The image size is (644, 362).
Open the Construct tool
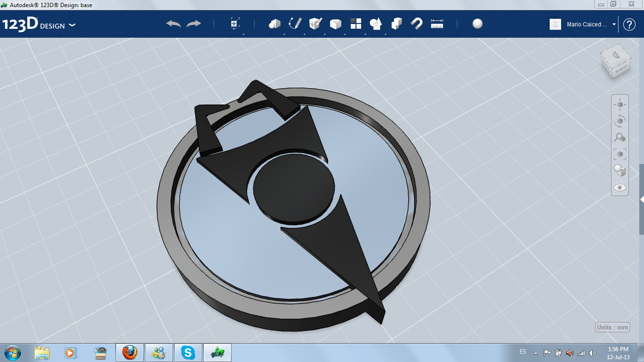point(315,24)
